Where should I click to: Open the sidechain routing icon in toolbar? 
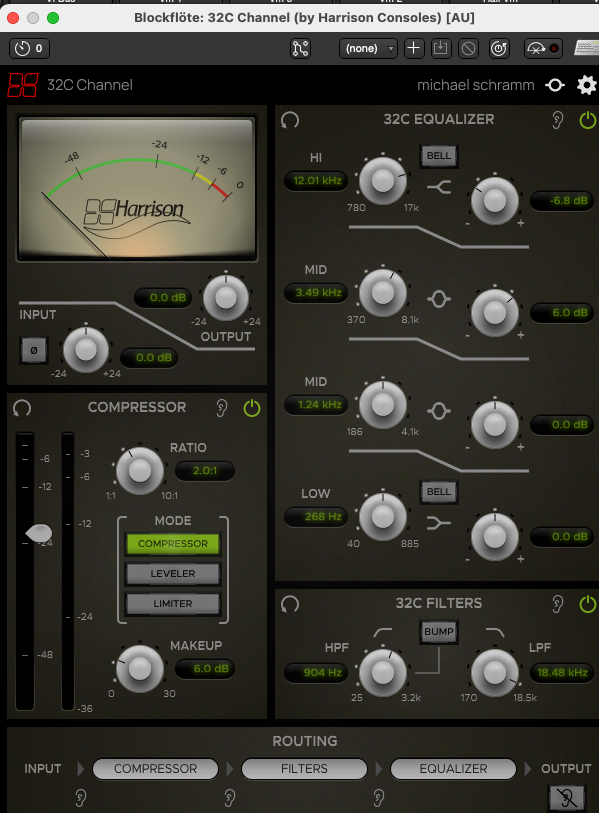tap(300, 48)
